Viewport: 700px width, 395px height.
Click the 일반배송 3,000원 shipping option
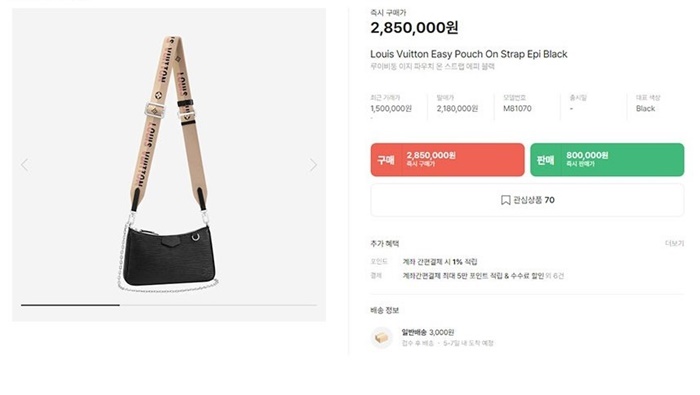(x=428, y=332)
